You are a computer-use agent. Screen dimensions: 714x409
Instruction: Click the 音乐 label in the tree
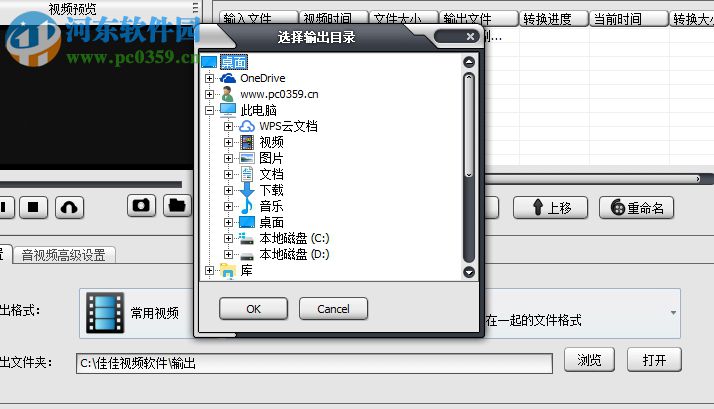click(271, 206)
